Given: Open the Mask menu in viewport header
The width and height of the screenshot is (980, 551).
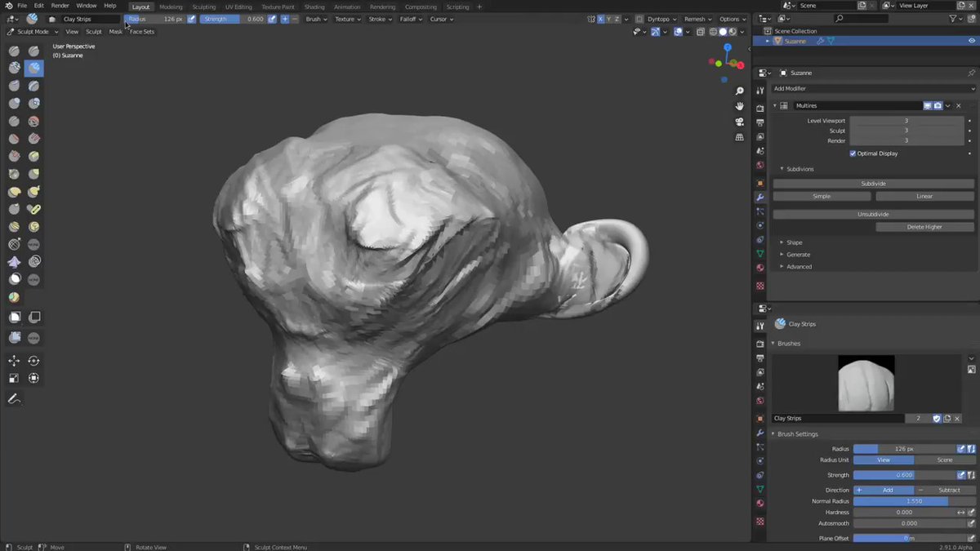Looking at the screenshot, I should [x=116, y=32].
